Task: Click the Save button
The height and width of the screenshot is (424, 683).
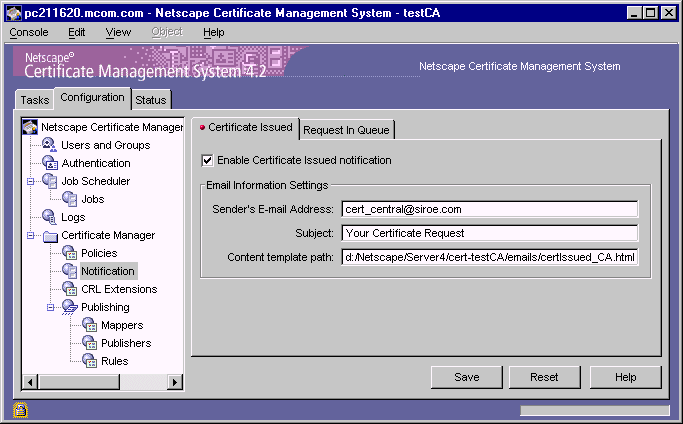Action: pyautogui.click(x=467, y=377)
